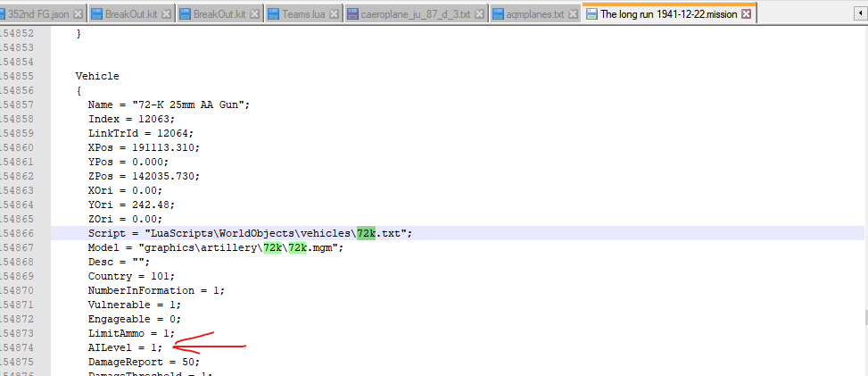Click the disk icon on The long run tab
This screenshot has width=868, height=376.
591,14
